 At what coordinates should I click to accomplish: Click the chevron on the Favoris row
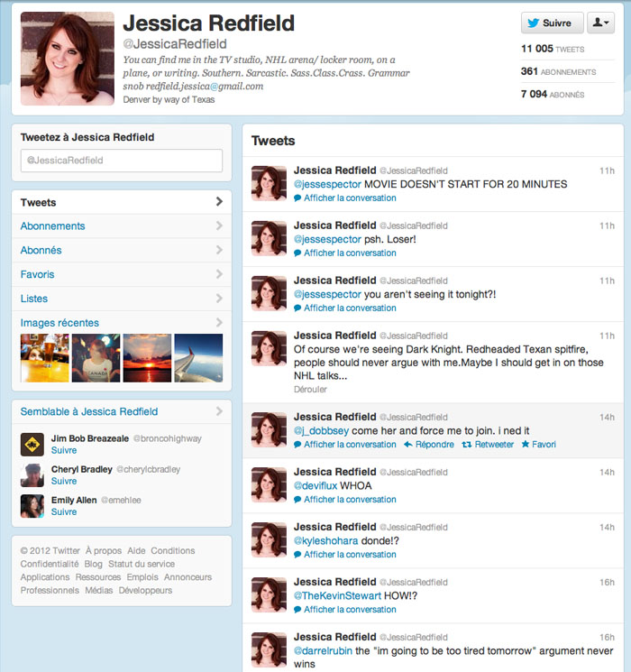(x=219, y=274)
